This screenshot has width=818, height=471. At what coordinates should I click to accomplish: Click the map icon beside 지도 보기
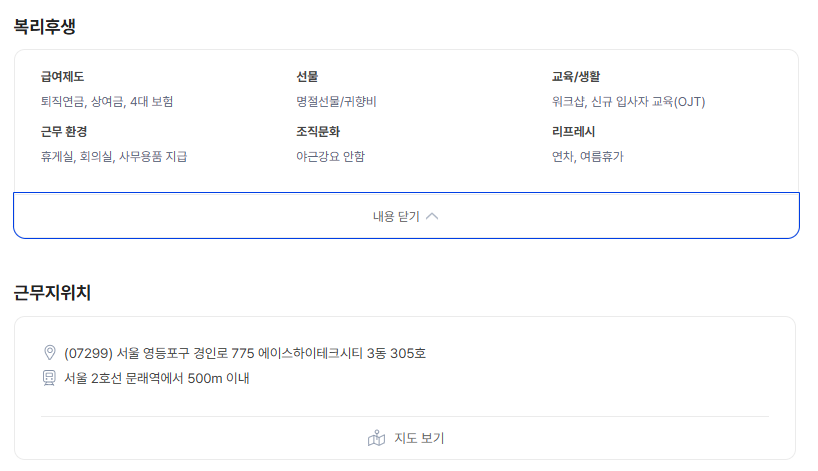(376, 438)
